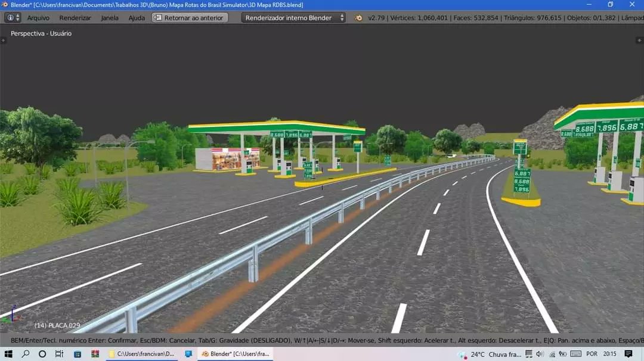Viewport: 644px width, 361px height.
Task: Click the Objetos: 0/1,382 statistic
Action: (x=592, y=18)
